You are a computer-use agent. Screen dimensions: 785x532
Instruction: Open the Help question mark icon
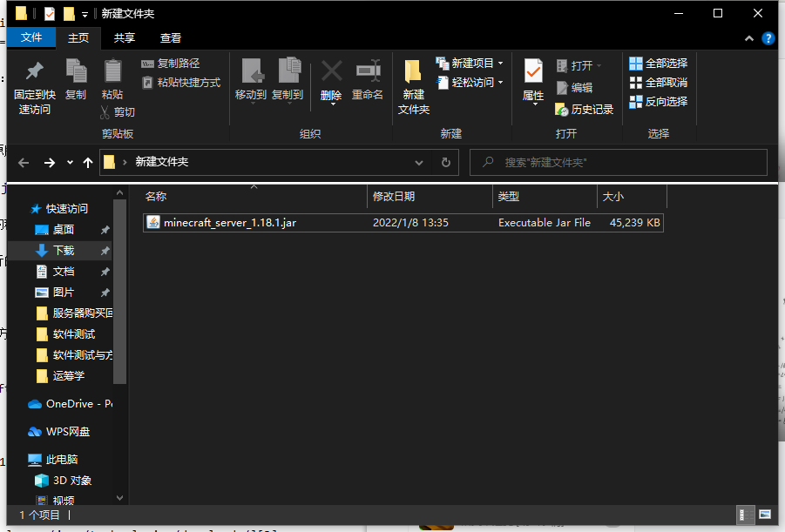[x=768, y=38]
